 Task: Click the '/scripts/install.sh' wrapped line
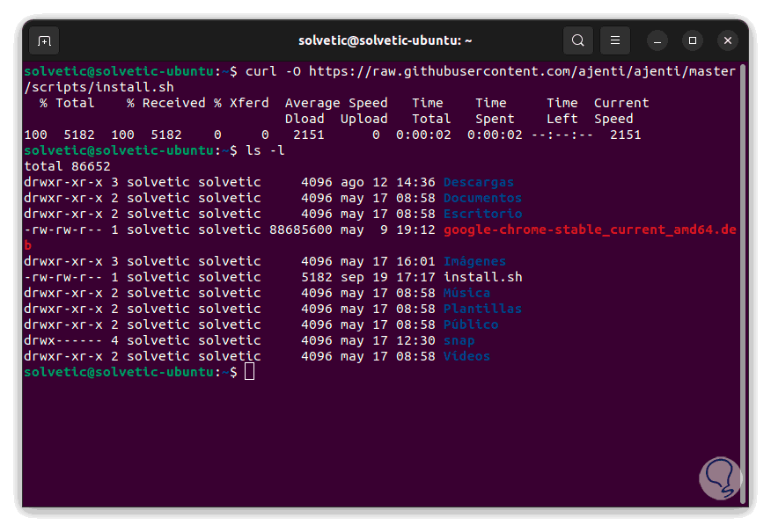pyautogui.click(x=99, y=87)
